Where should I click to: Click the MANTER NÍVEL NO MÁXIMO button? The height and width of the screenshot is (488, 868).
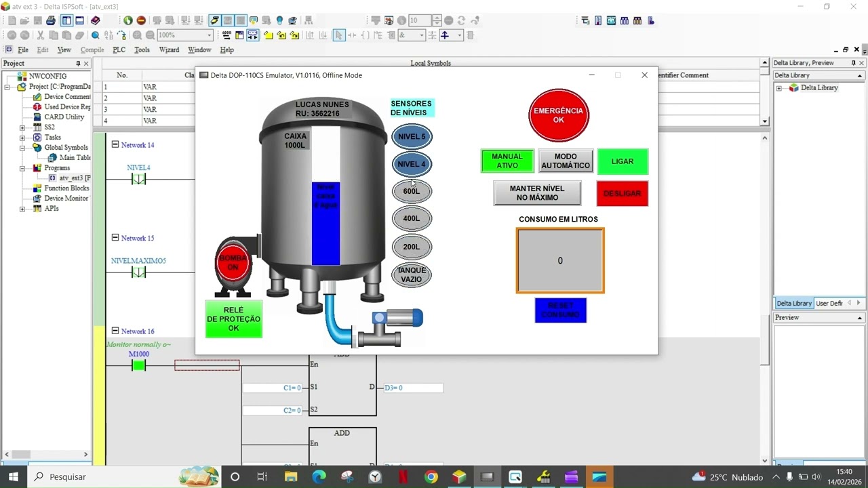pos(537,193)
